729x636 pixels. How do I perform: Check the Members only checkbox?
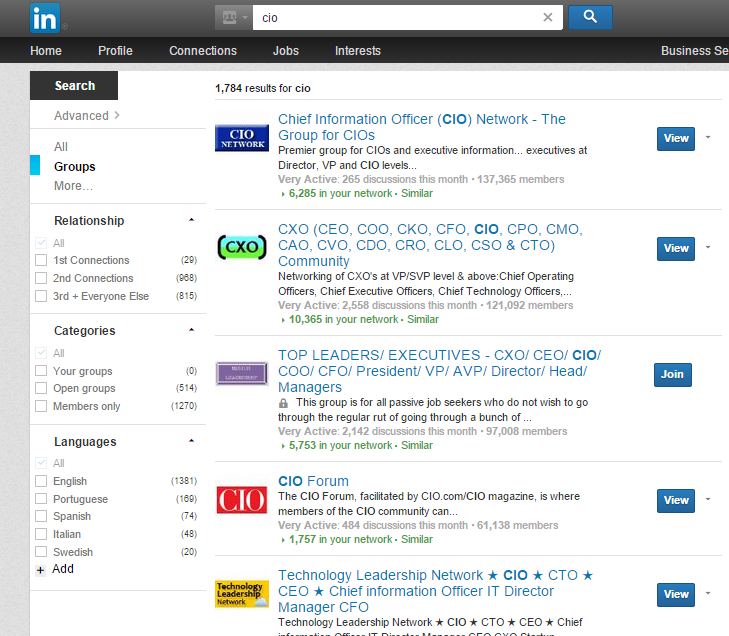click(41, 406)
